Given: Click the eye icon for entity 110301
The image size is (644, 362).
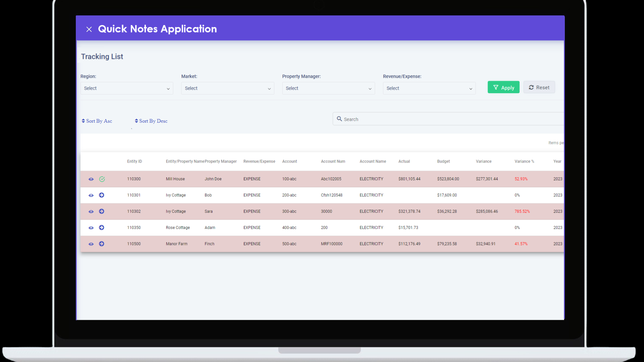Looking at the screenshot, I should [91, 195].
